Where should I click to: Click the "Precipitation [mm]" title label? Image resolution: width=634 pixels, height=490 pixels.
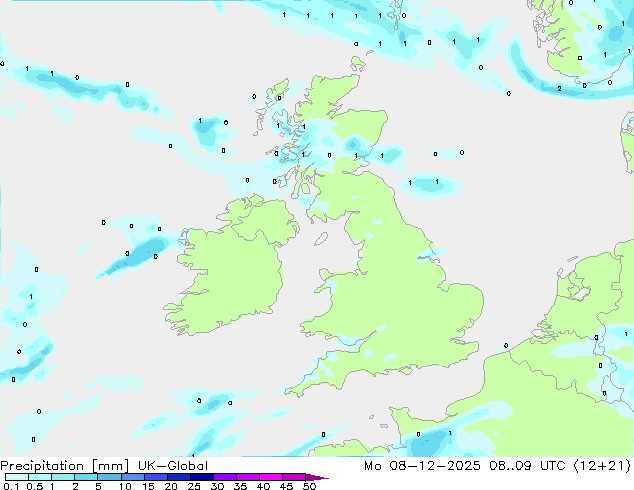pyautogui.click(x=65, y=466)
